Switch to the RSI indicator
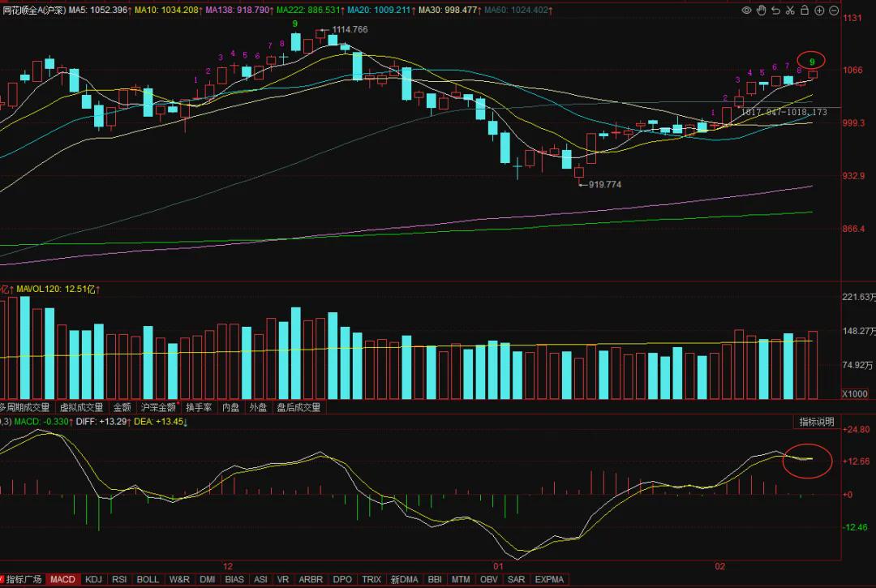 click(x=119, y=580)
